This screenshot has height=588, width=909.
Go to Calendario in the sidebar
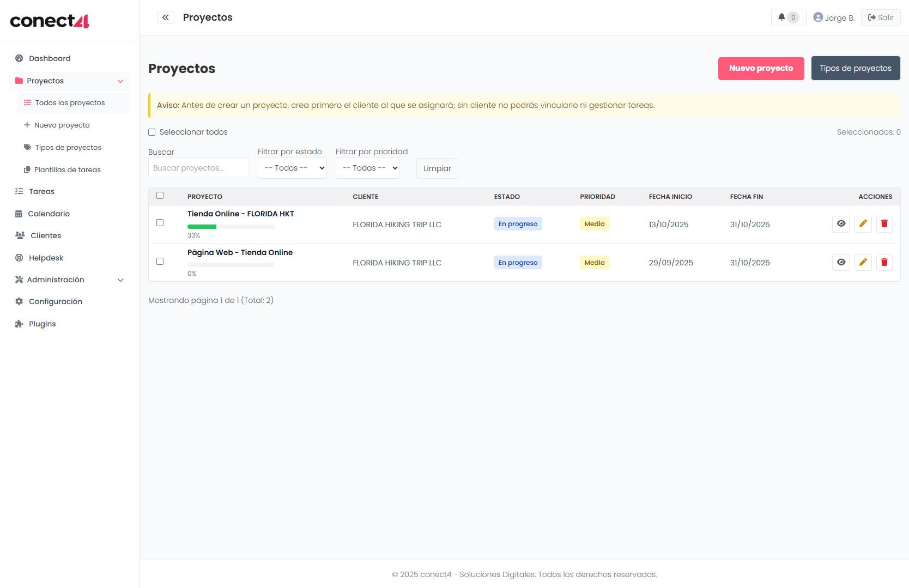(49, 214)
